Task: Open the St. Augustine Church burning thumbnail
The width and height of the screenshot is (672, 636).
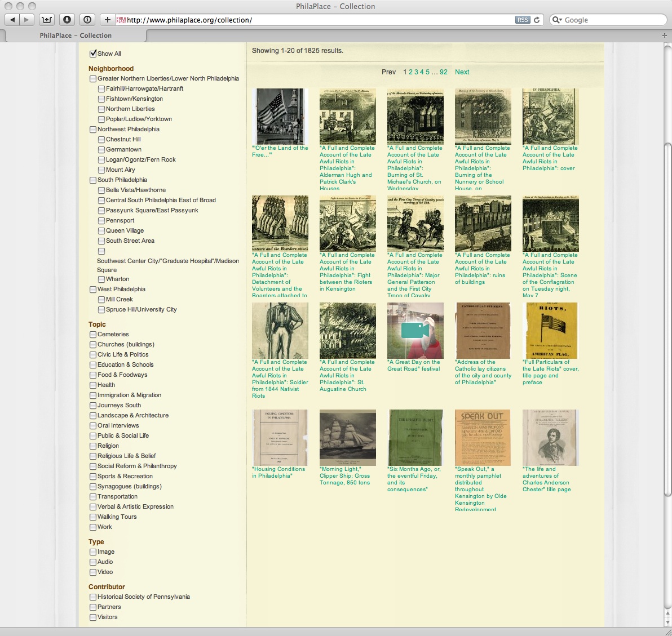Action: pyautogui.click(x=348, y=330)
